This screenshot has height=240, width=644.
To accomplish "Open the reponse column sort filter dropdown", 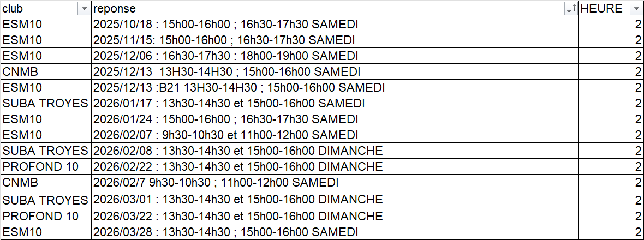I will 571,9.
